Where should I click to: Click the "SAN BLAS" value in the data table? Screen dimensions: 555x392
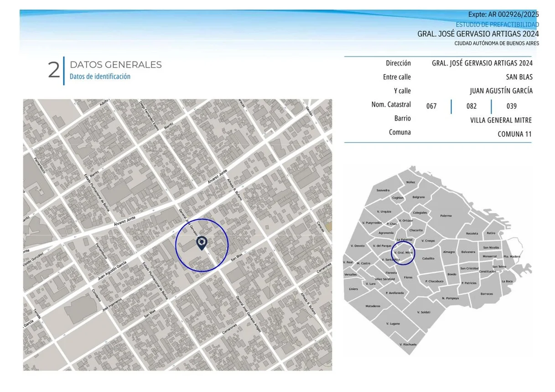[519, 77]
